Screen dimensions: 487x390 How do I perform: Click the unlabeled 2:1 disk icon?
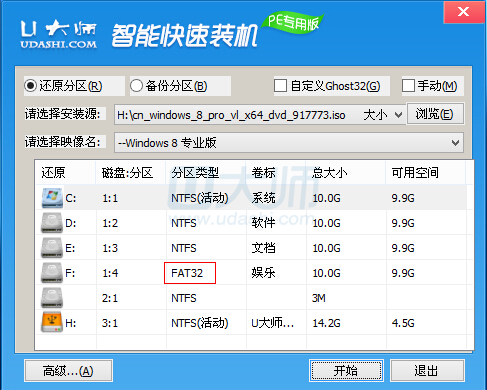52,298
